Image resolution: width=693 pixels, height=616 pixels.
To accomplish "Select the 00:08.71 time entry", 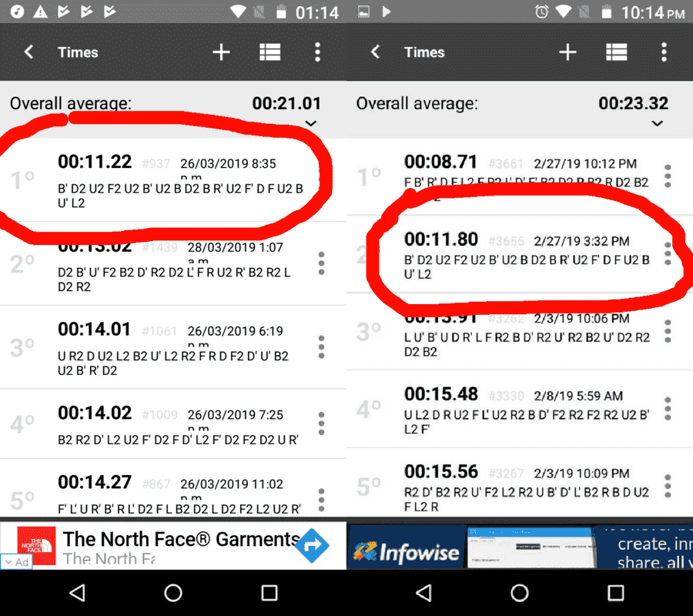I will point(520,177).
